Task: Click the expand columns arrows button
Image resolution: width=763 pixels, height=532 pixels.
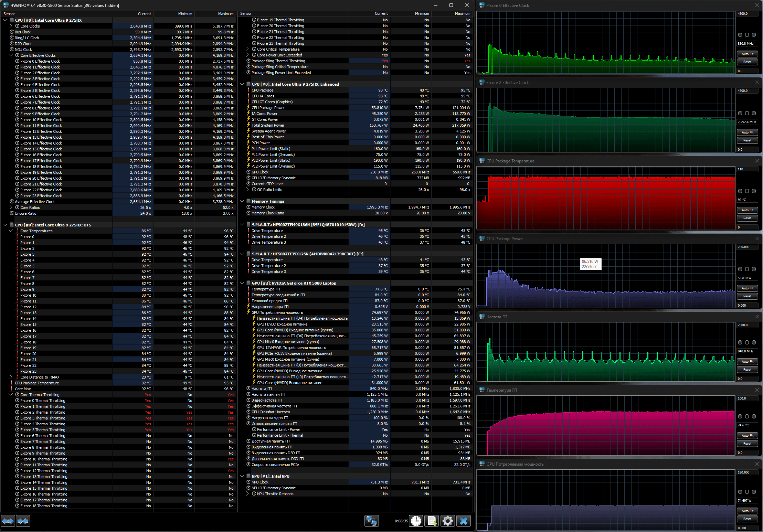Action: click(8, 521)
